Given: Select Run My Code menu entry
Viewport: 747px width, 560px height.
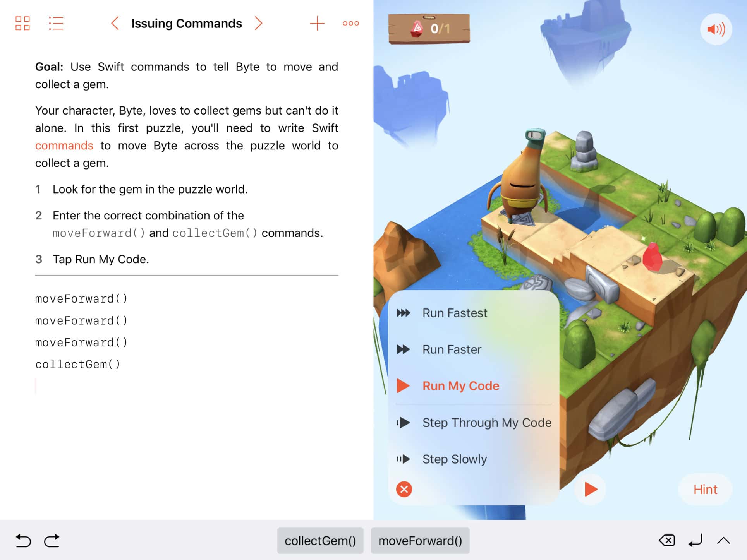Looking at the screenshot, I should tap(461, 385).
